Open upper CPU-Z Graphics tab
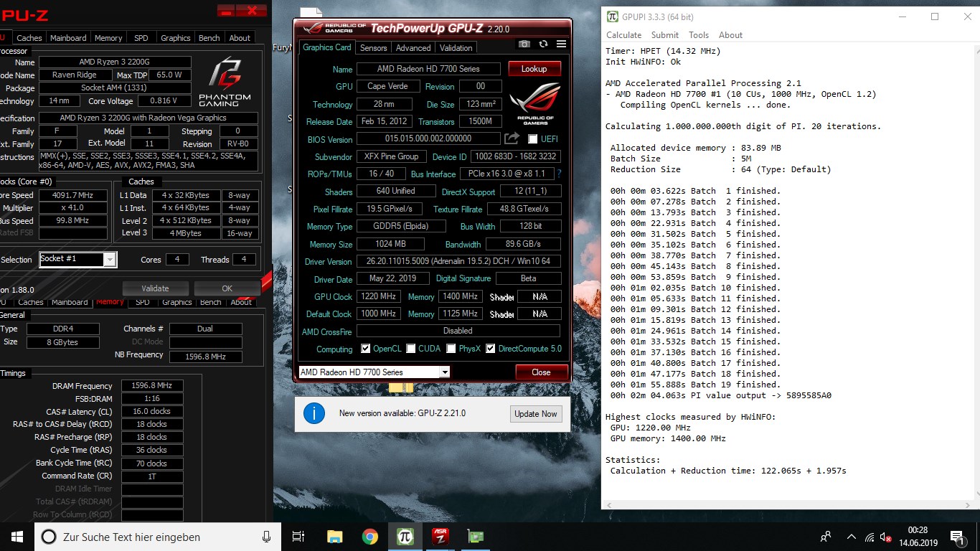Image resolution: width=980 pixels, height=551 pixels. (x=176, y=38)
